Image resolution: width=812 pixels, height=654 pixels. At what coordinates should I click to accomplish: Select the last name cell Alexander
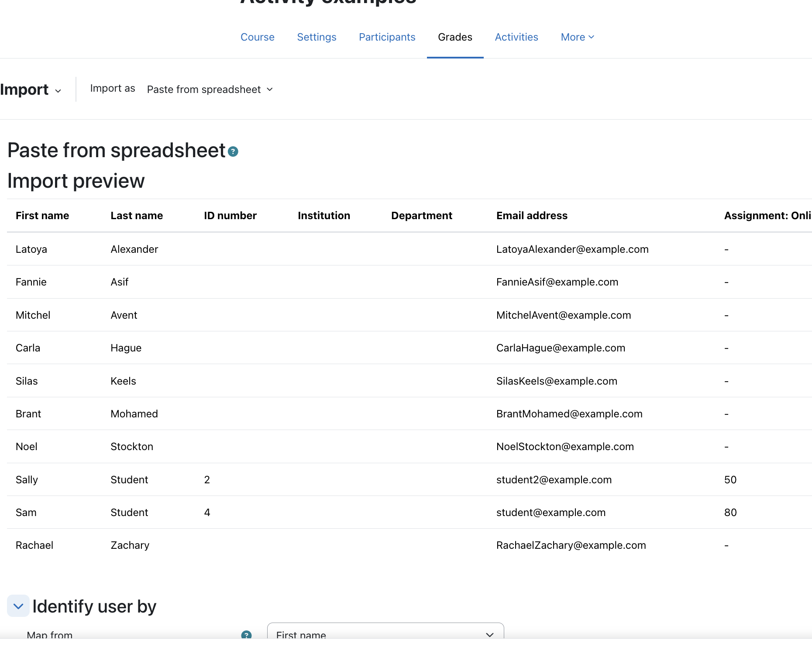[x=134, y=249]
